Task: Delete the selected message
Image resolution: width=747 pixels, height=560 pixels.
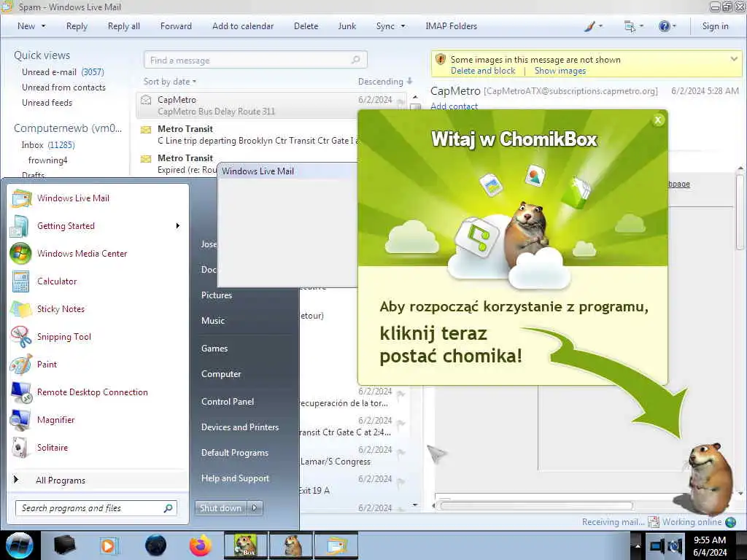Action: [306, 26]
